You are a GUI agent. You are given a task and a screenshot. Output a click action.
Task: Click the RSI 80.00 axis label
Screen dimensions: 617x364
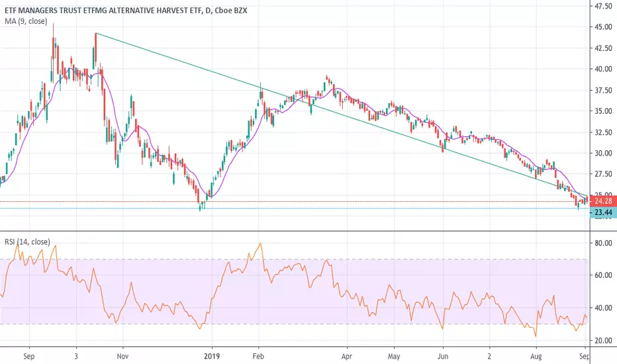point(603,243)
